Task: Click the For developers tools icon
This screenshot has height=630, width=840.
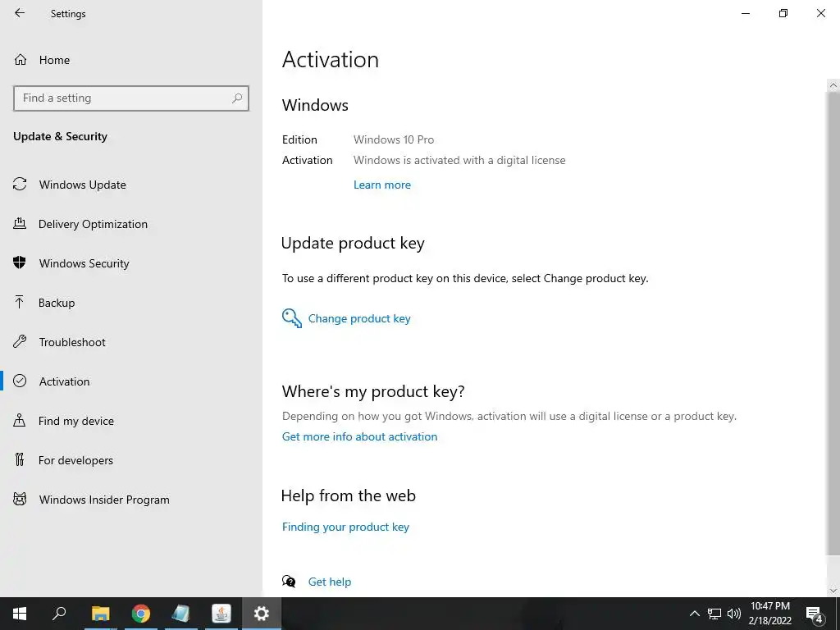Action: click(x=20, y=459)
